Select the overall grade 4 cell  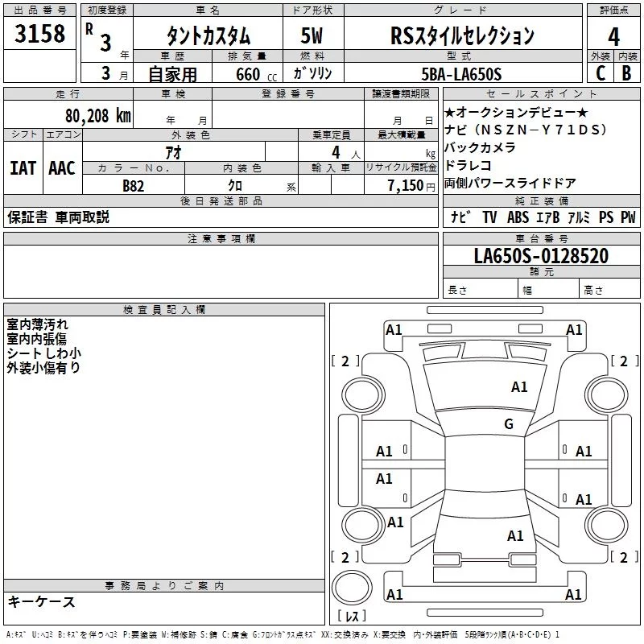613,36
